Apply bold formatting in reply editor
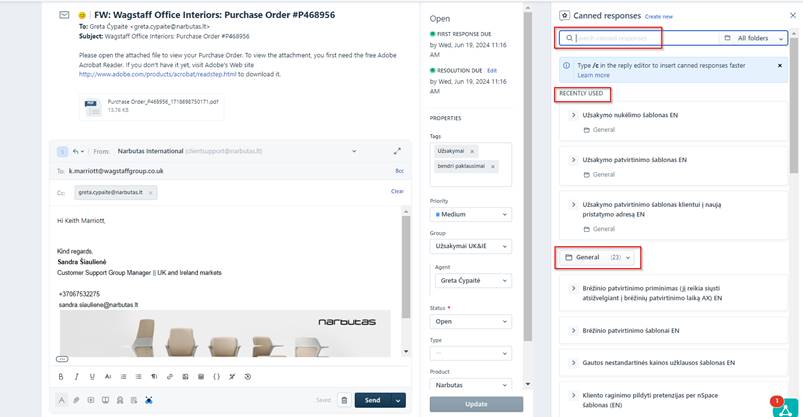 (x=61, y=377)
